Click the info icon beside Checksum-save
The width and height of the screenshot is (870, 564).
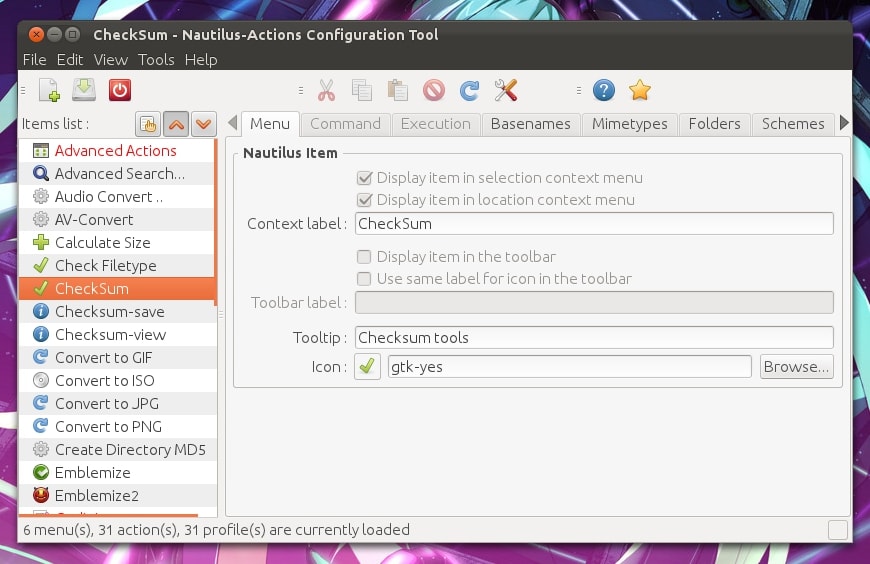[41, 311]
